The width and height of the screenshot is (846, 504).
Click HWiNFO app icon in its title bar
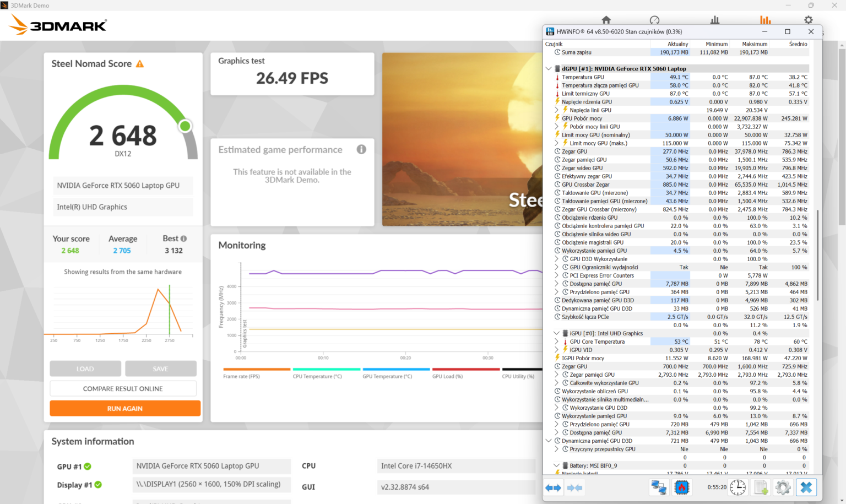pos(550,31)
